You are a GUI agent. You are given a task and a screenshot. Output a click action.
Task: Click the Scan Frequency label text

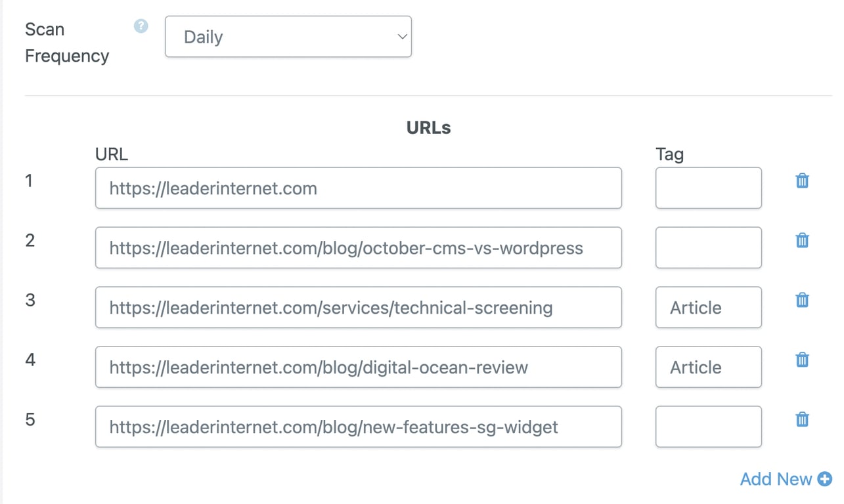click(x=66, y=43)
